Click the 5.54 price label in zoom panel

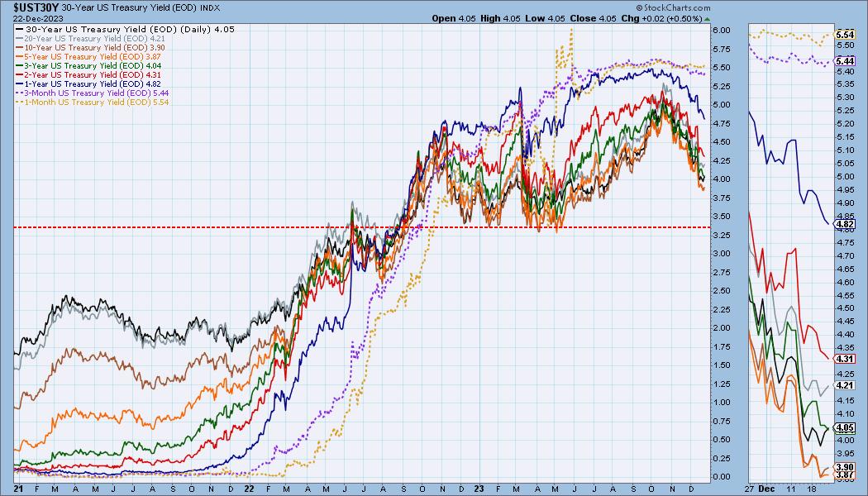tap(846, 35)
